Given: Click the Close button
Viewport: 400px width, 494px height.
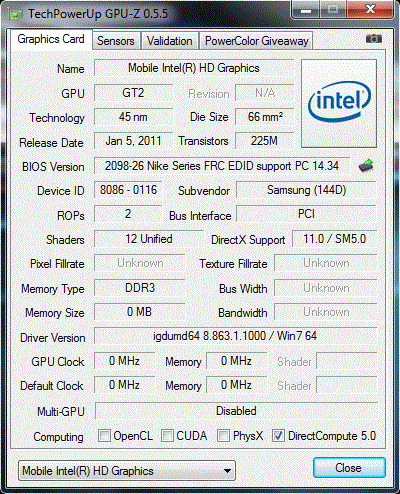Looking at the screenshot, I should point(349,468).
